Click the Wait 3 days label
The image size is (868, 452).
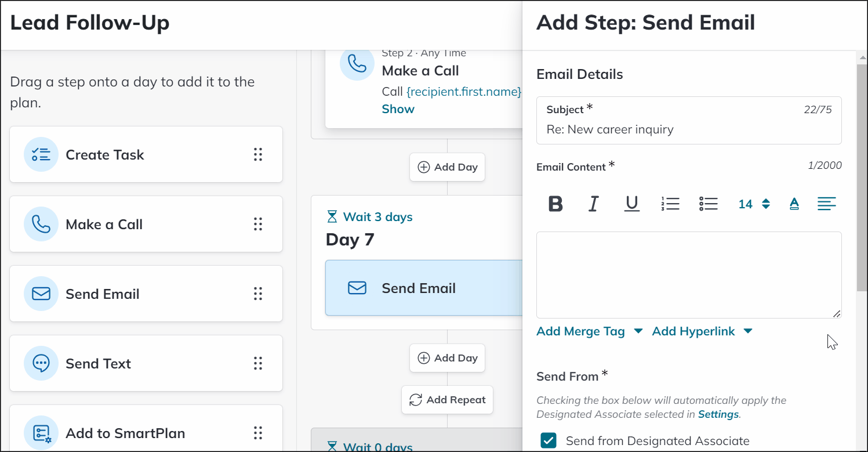pyautogui.click(x=378, y=217)
